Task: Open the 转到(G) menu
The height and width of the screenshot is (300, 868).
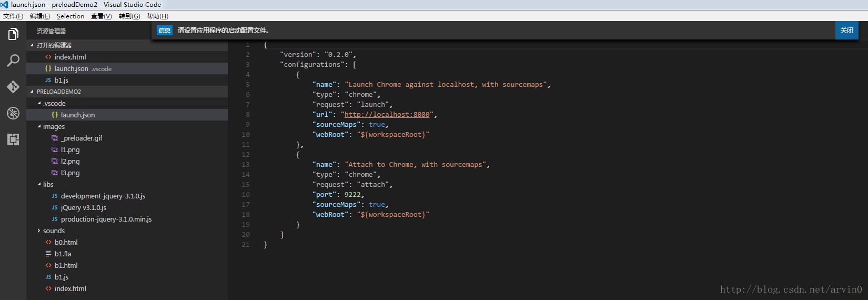Action: coord(129,16)
